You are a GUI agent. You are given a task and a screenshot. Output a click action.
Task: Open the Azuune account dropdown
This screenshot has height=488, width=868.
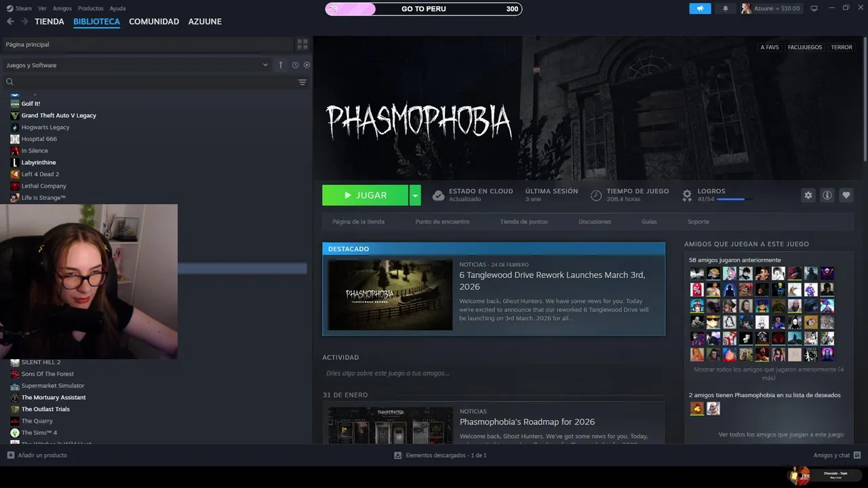click(771, 9)
